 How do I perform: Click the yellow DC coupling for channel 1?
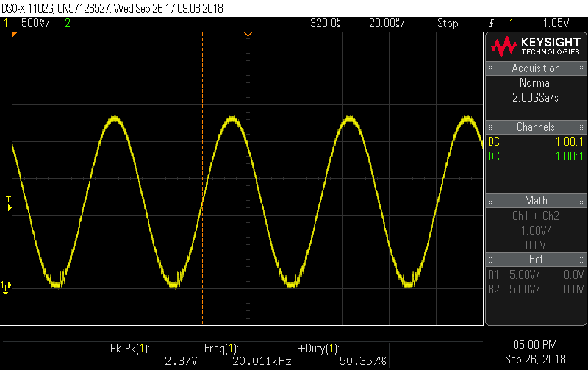[494, 142]
